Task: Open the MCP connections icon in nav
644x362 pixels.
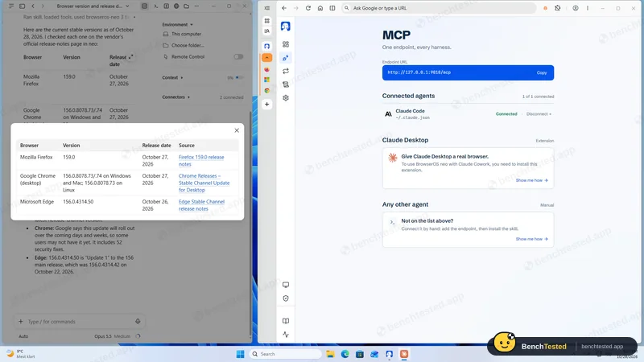Action: [286, 58]
